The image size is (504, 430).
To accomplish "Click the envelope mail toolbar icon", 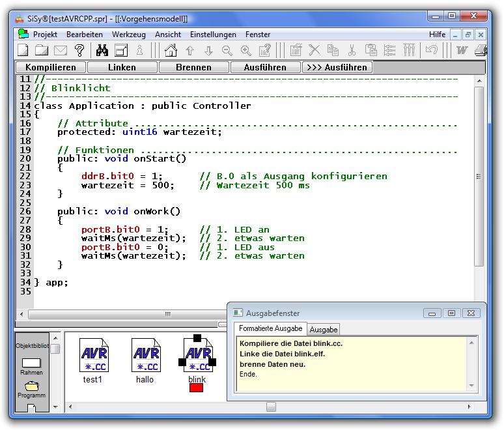I will click(x=61, y=50).
